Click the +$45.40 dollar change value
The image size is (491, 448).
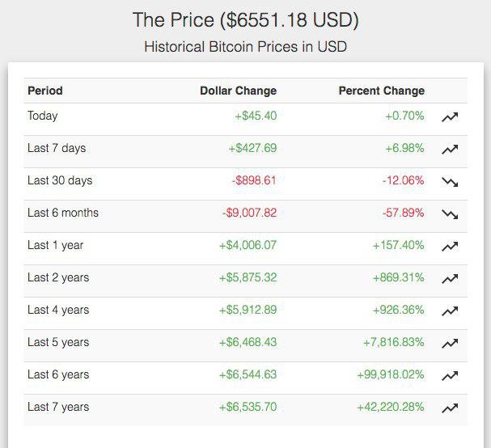point(256,116)
